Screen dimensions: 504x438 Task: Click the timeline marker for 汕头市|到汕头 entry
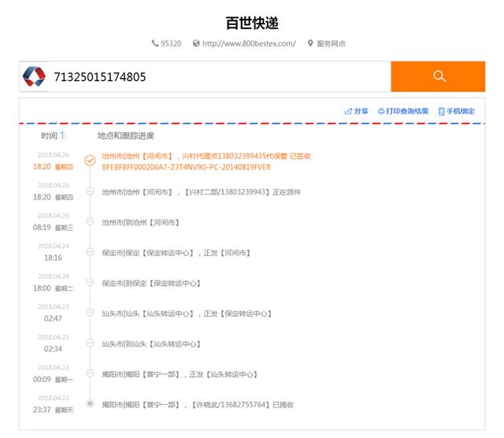(x=90, y=343)
